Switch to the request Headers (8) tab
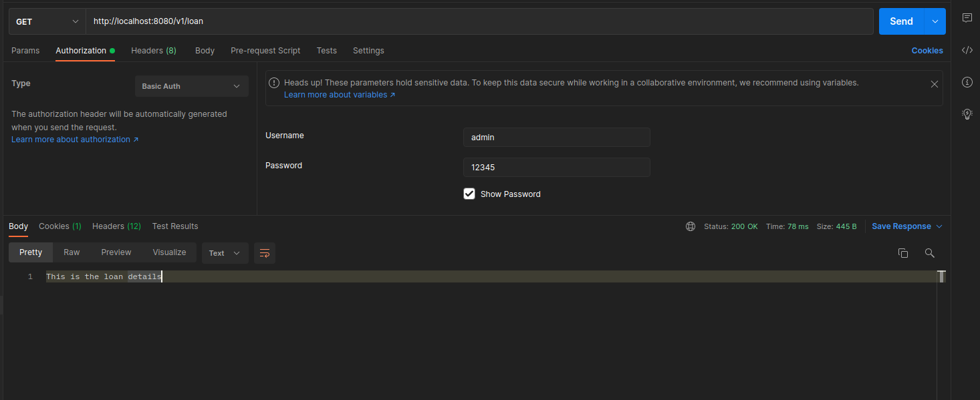 (x=153, y=51)
